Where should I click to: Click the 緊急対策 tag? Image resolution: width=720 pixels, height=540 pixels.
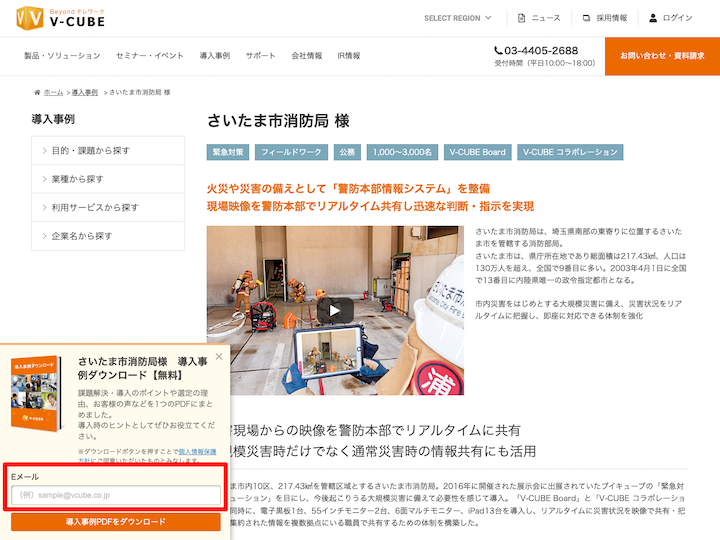(228, 152)
